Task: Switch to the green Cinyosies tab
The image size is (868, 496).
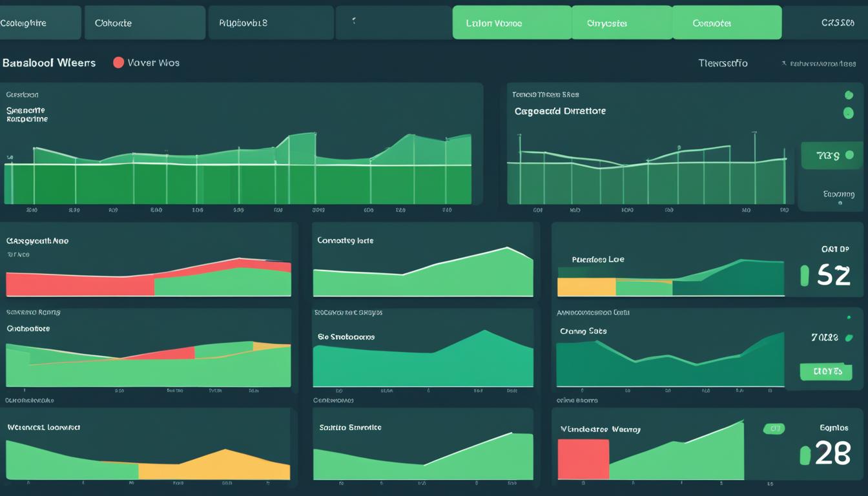Action: (622, 23)
